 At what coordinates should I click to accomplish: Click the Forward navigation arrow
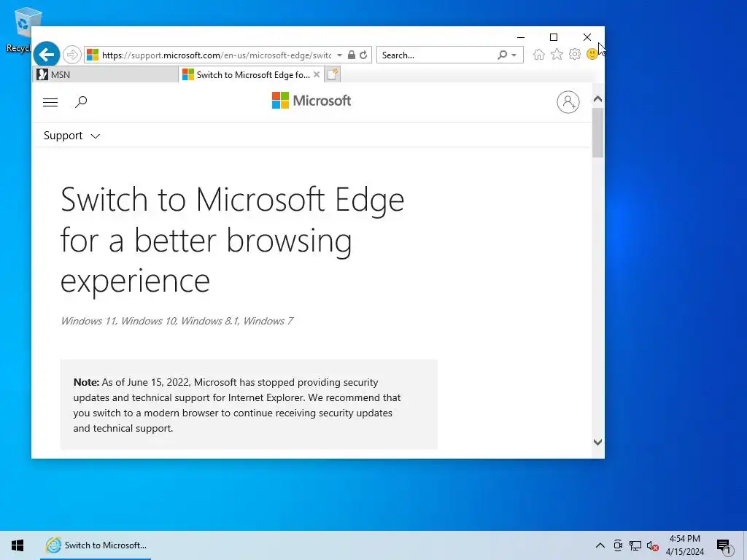coord(72,55)
